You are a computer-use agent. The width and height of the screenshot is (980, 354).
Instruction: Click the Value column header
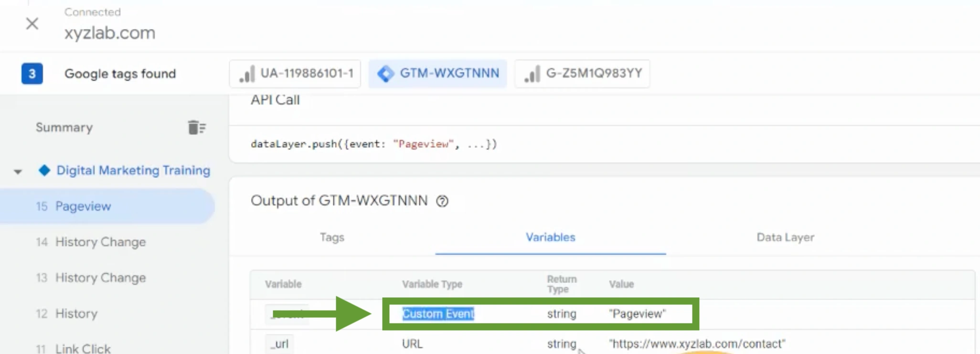(621, 284)
